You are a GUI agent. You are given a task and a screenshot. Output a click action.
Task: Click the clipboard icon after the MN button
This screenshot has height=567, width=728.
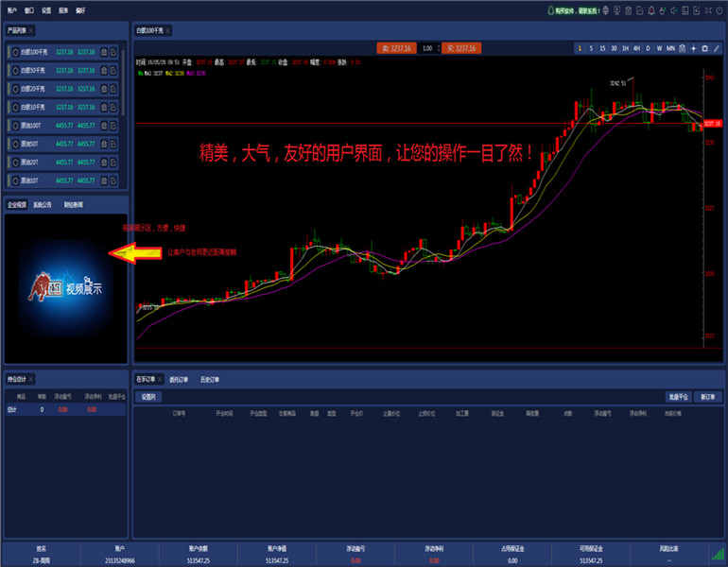(682, 48)
